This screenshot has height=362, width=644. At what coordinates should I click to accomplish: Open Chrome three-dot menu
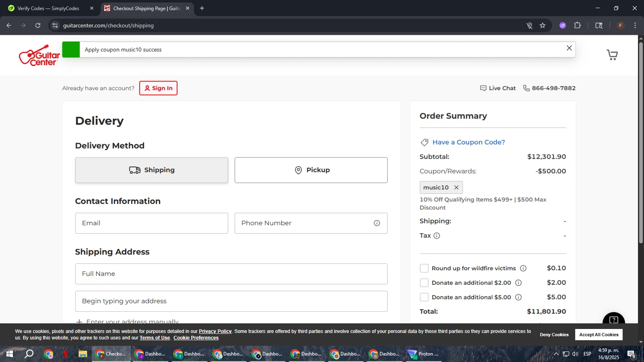pos(635,26)
